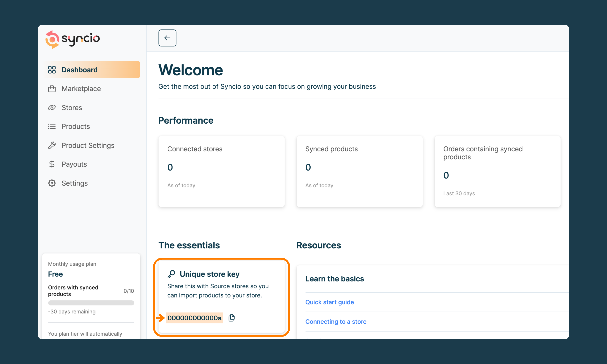Open the Stores section
This screenshot has height=364, width=607.
click(72, 107)
